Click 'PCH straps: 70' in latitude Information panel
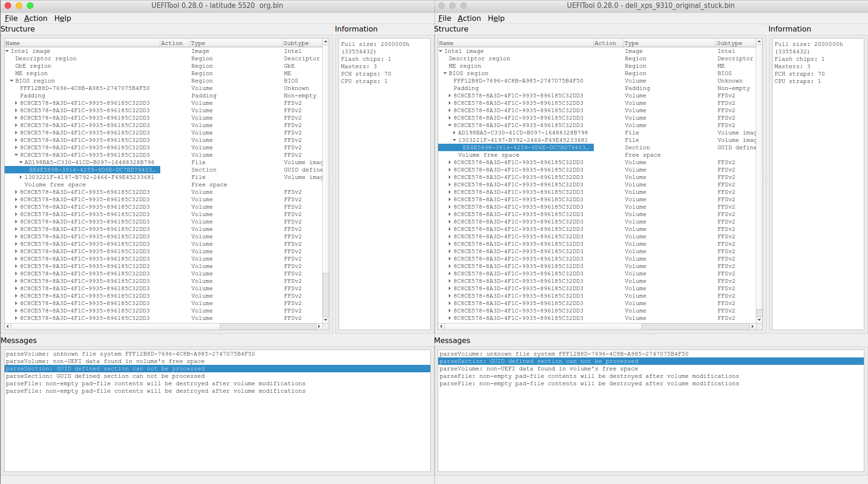Viewport: 868px width, 484px height. point(366,74)
